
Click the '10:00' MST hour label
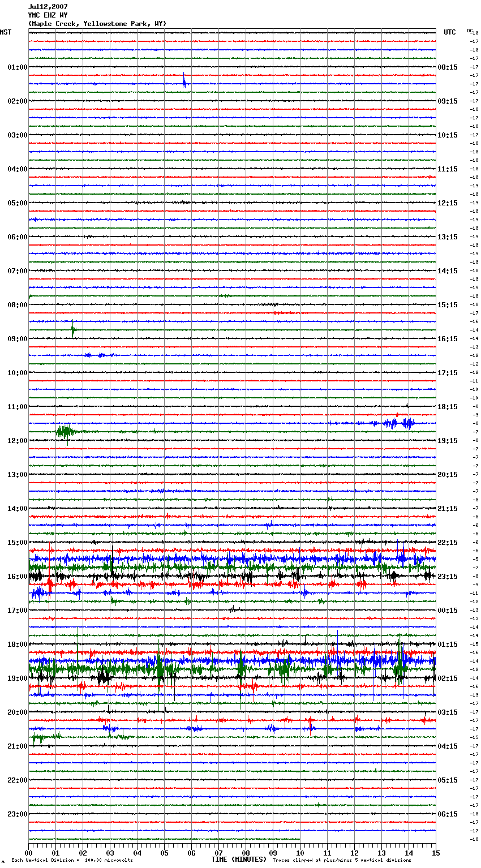[x=17, y=373]
